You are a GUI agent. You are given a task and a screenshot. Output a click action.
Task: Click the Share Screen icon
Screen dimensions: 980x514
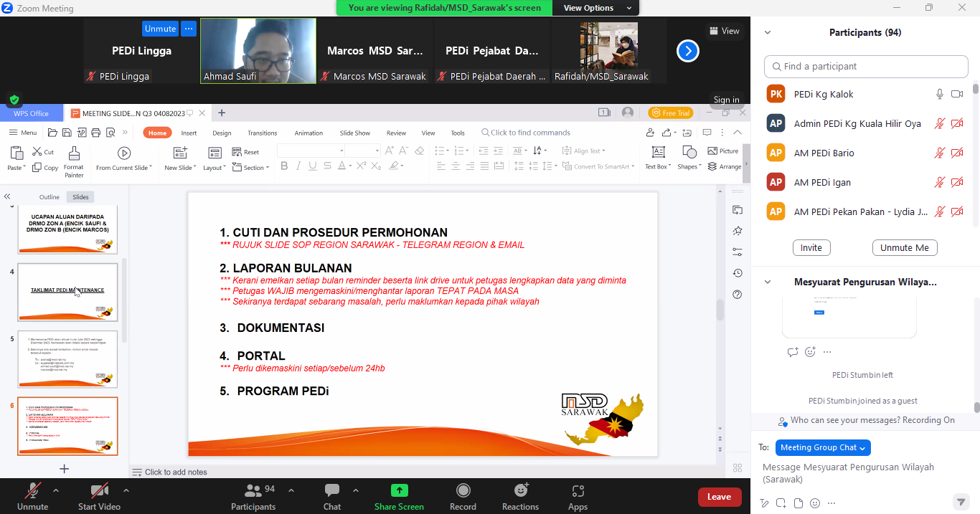[x=399, y=492]
